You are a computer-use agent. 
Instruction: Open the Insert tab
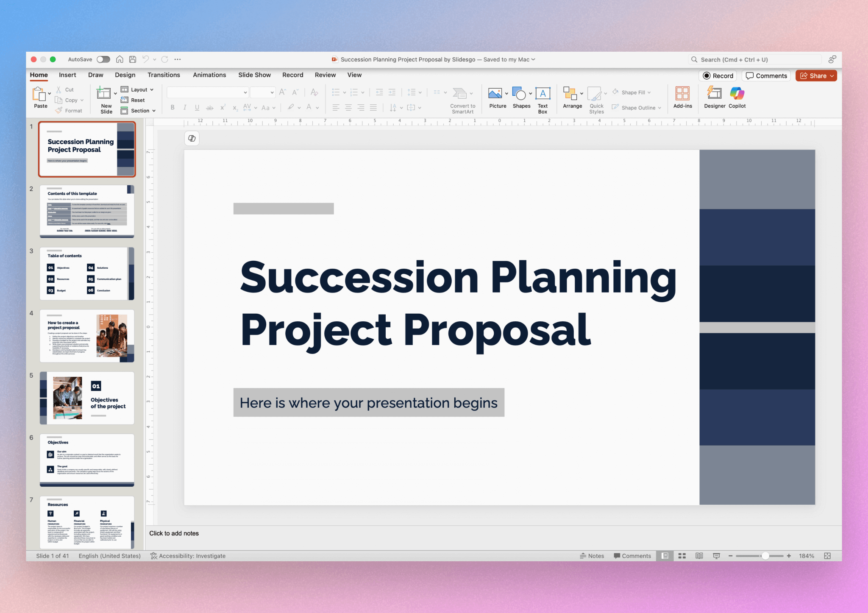(x=67, y=75)
